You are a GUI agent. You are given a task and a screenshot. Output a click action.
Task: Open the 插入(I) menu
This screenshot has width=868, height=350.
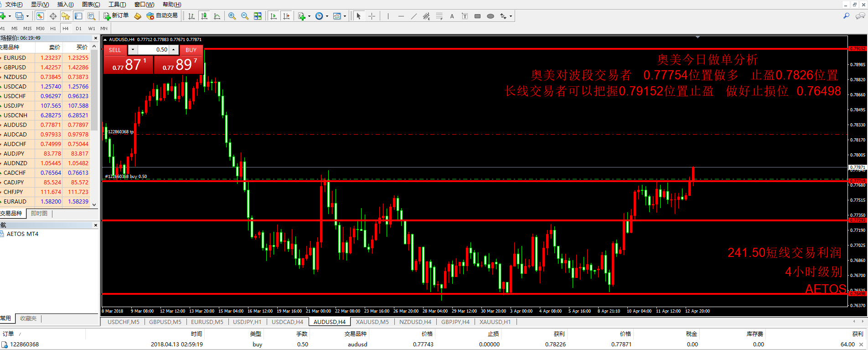click(65, 4)
